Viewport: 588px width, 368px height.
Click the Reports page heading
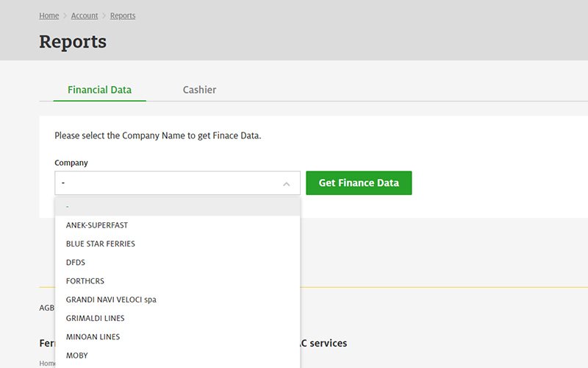click(73, 42)
